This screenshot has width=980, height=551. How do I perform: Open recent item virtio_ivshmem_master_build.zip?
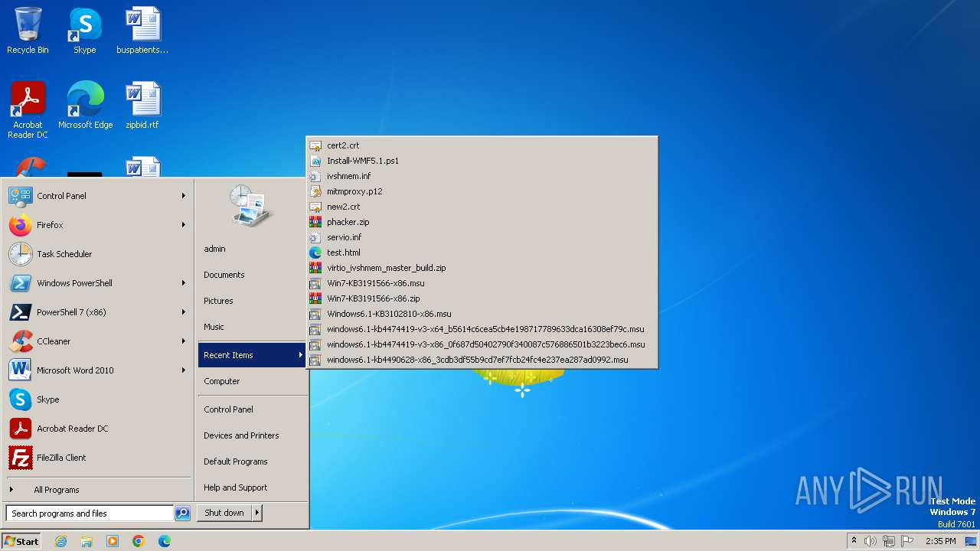pyautogui.click(x=482, y=268)
